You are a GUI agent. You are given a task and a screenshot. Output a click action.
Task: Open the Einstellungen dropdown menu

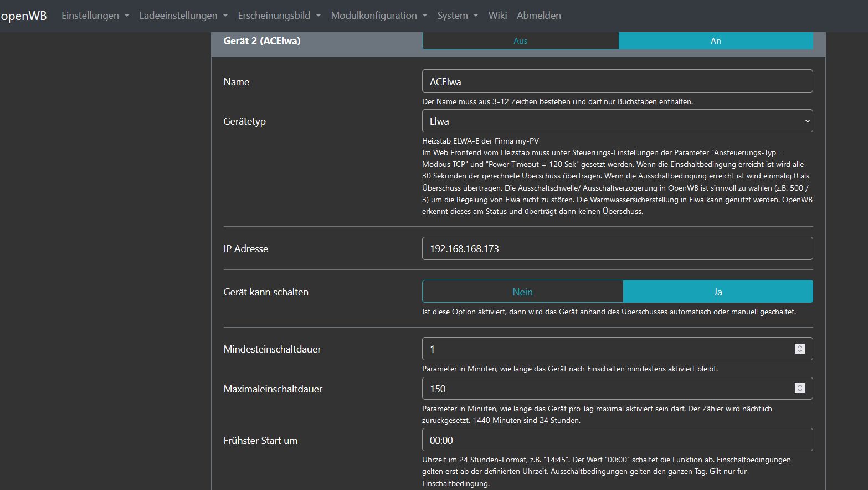point(95,16)
